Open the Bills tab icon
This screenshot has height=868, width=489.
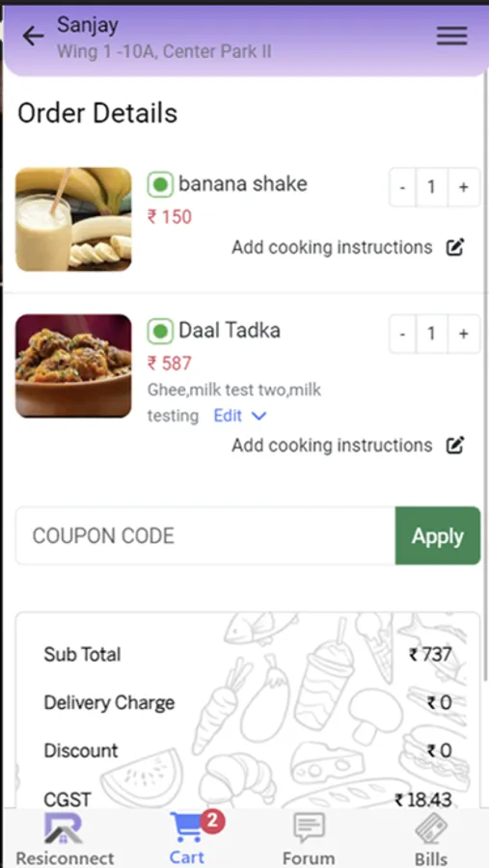point(431,829)
